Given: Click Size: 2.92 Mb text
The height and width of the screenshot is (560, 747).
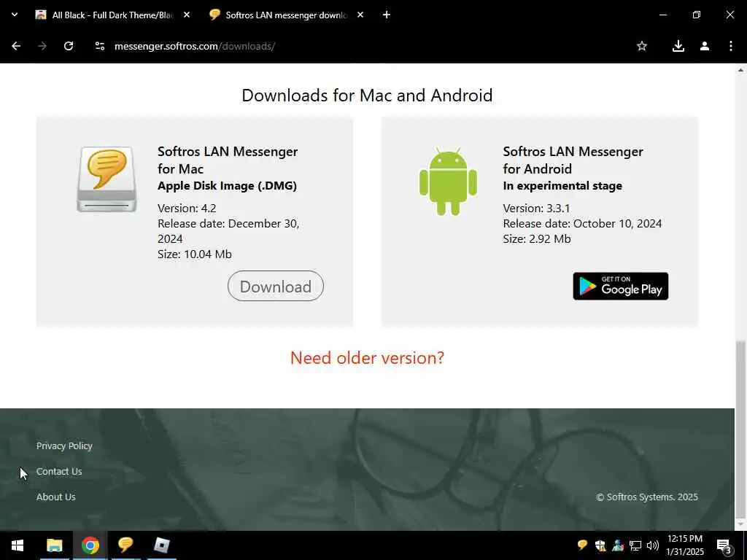Looking at the screenshot, I should [537, 238].
